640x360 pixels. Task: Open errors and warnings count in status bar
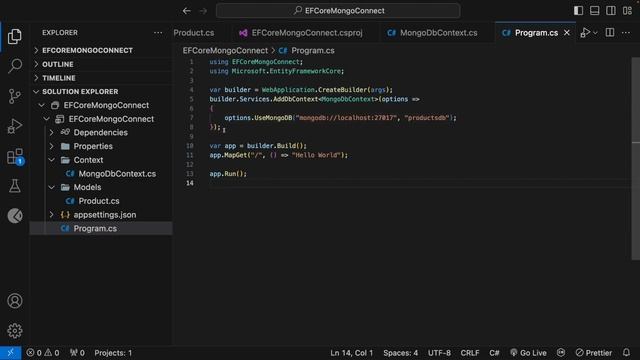tap(43, 353)
